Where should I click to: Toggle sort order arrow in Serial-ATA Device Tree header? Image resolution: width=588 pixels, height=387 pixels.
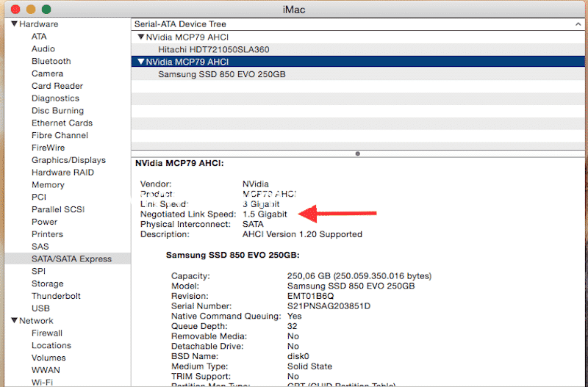[x=578, y=24]
